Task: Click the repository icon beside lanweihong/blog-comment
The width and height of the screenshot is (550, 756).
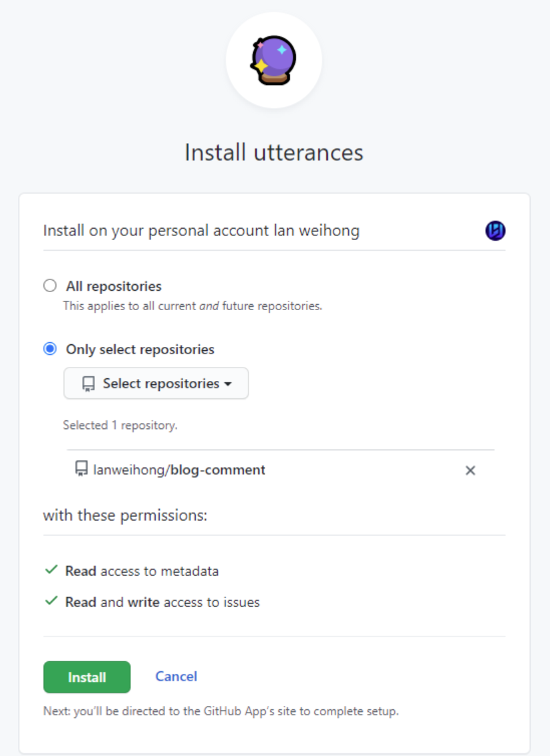Action: point(82,469)
